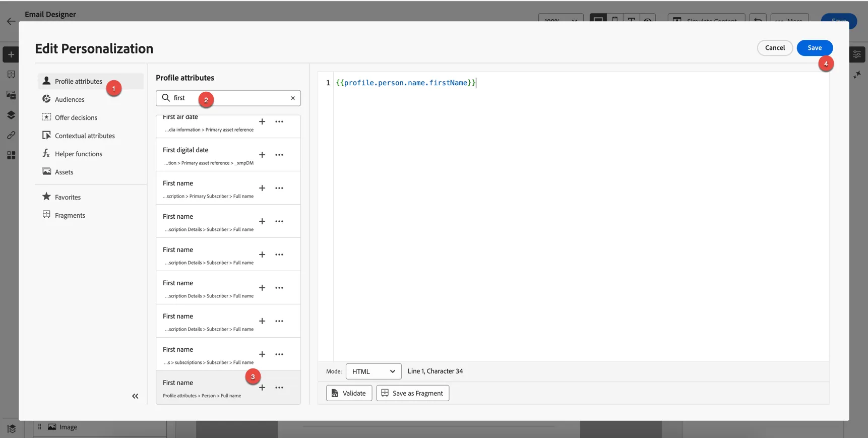The height and width of the screenshot is (438, 868).
Task: Open more options for First air date
Action: (279, 121)
